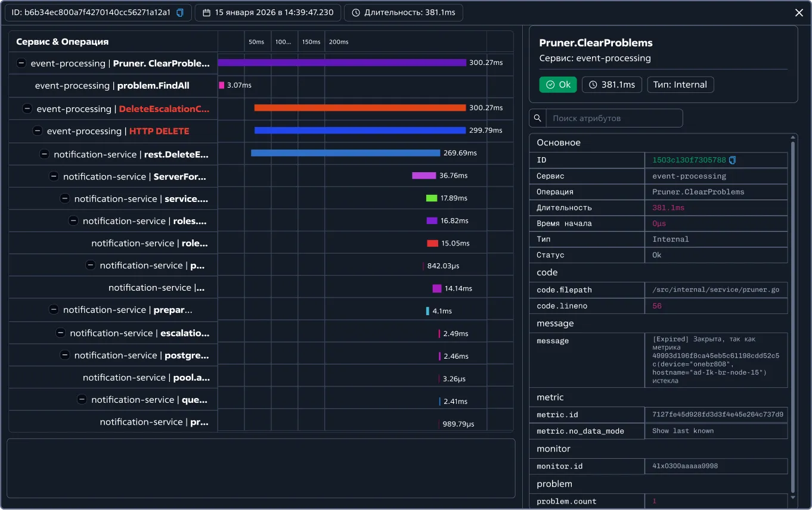This screenshot has height=510, width=812.
Task: Collapse notification-service rest.DeleteE span
Action: coord(44,154)
